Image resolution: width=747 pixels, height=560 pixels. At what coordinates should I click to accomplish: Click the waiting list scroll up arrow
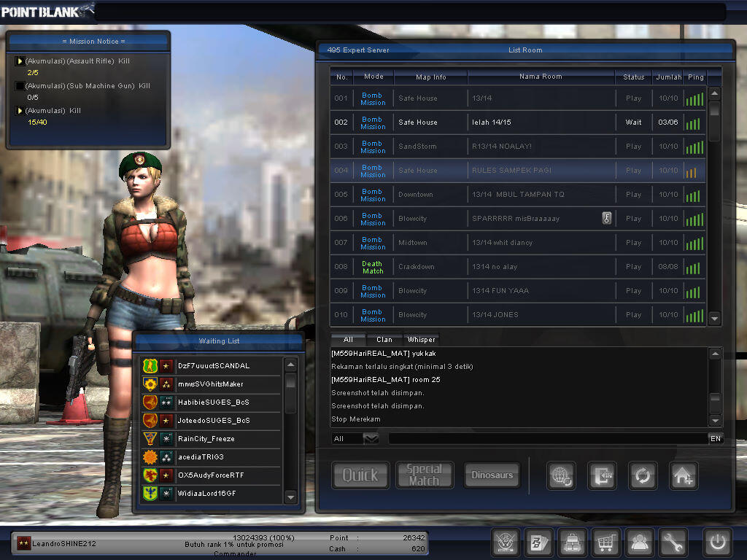click(290, 365)
